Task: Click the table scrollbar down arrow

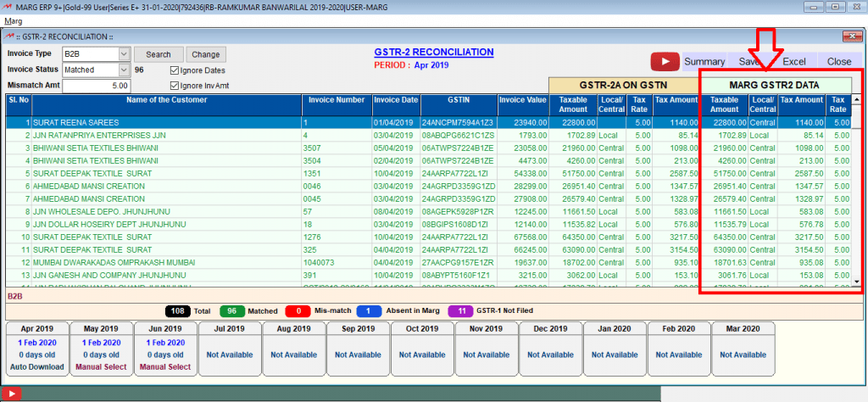Action: click(x=857, y=282)
